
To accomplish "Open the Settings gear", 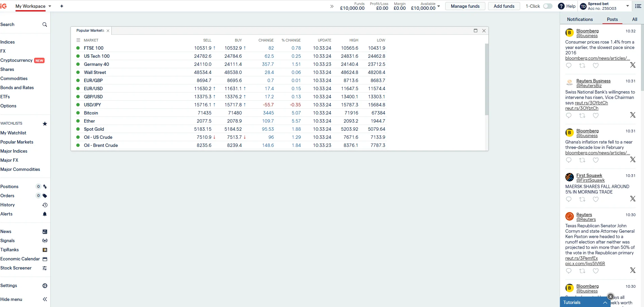I will coord(44,285).
